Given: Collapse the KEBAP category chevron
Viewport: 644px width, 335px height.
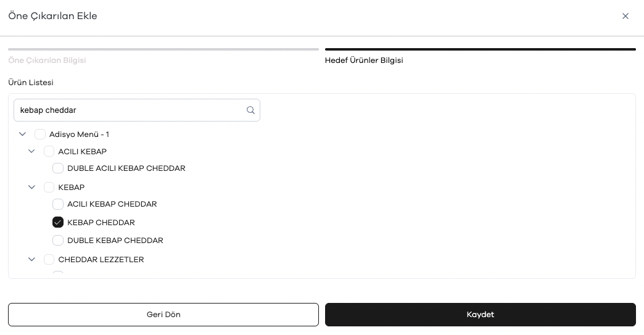Looking at the screenshot, I should tap(31, 187).
